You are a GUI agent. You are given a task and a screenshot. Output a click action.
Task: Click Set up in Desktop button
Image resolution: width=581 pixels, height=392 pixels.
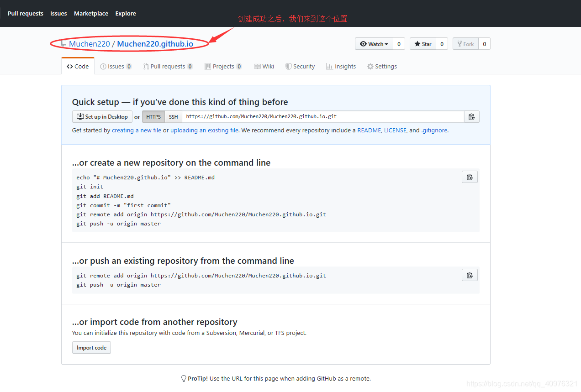tap(102, 117)
